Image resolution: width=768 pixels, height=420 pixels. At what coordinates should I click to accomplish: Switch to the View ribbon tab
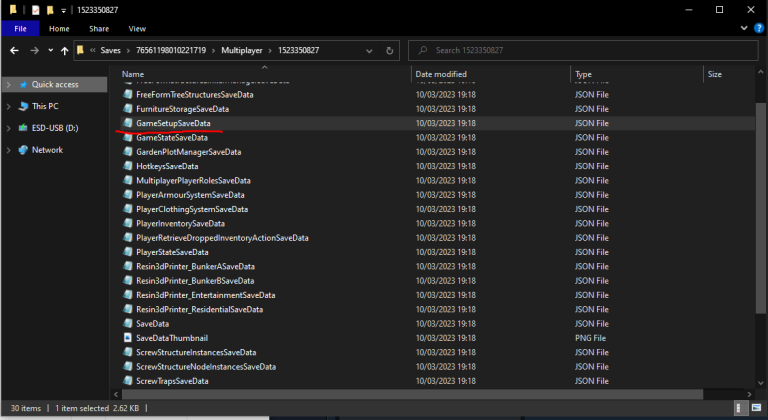tap(137, 29)
